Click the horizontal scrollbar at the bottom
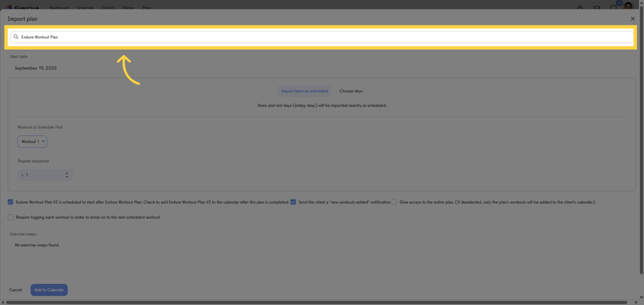This screenshot has width=644, height=305. (316, 302)
